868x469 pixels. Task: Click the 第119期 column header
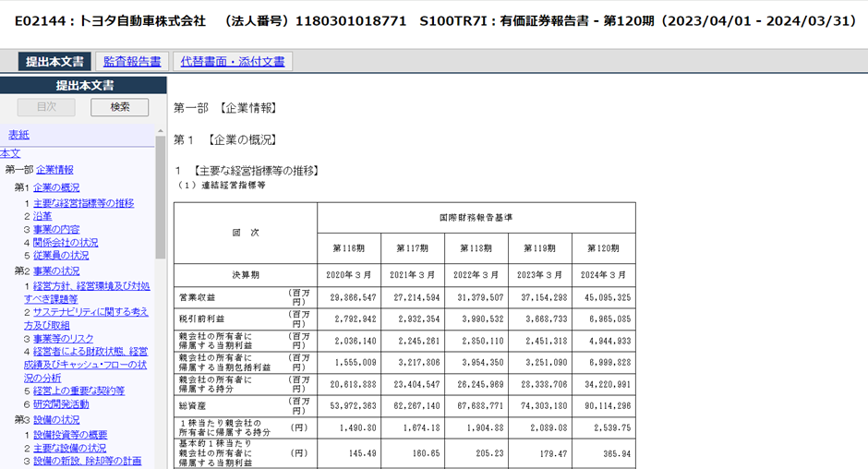tap(540, 248)
